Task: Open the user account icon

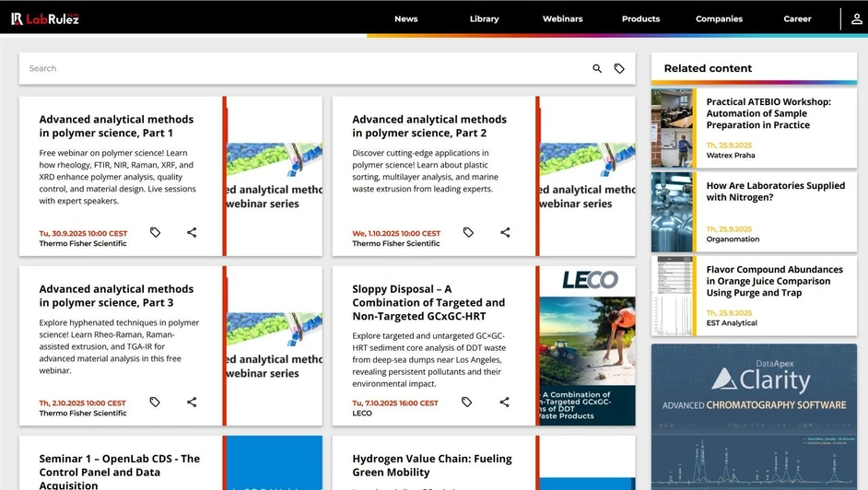Action: click(x=856, y=18)
